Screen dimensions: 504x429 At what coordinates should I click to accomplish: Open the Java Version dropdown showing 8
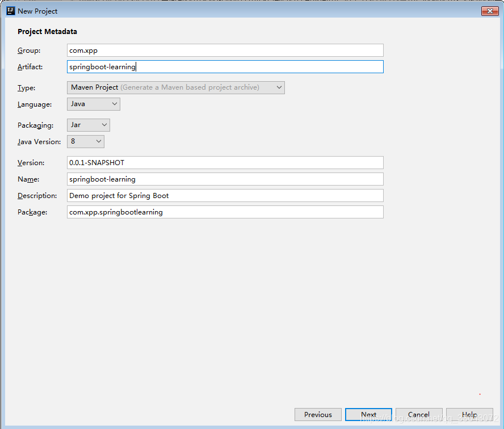click(x=86, y=141)
